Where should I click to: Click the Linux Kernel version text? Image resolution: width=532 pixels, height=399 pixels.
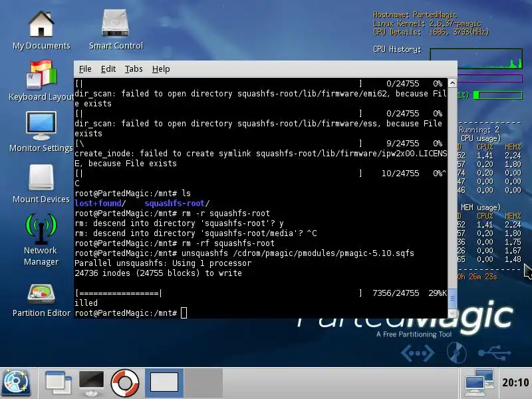pyautogui.click(x=427, y=23)
